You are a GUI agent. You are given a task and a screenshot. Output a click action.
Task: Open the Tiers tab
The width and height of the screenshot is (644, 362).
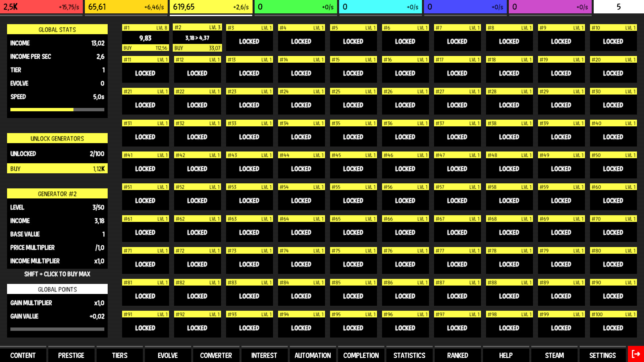click(119, 355)
